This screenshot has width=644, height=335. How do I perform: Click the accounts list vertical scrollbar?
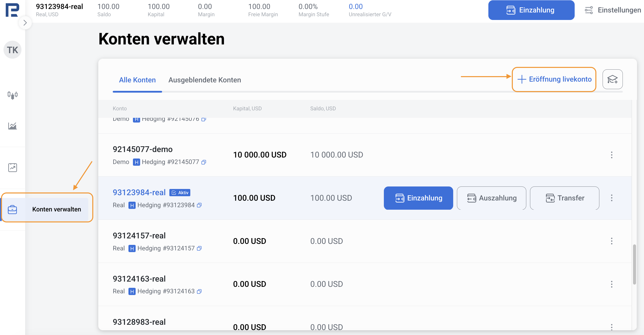click(x=634, y=264)
